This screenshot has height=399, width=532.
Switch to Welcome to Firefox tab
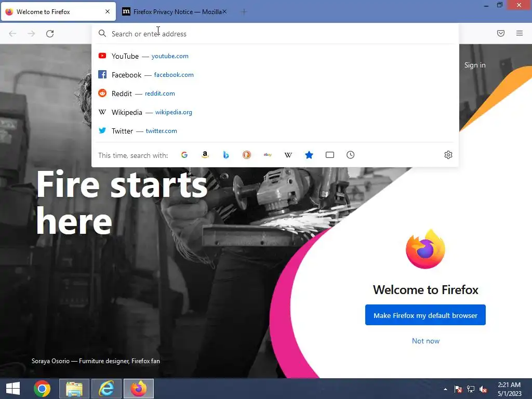click(x=58, y=12)
